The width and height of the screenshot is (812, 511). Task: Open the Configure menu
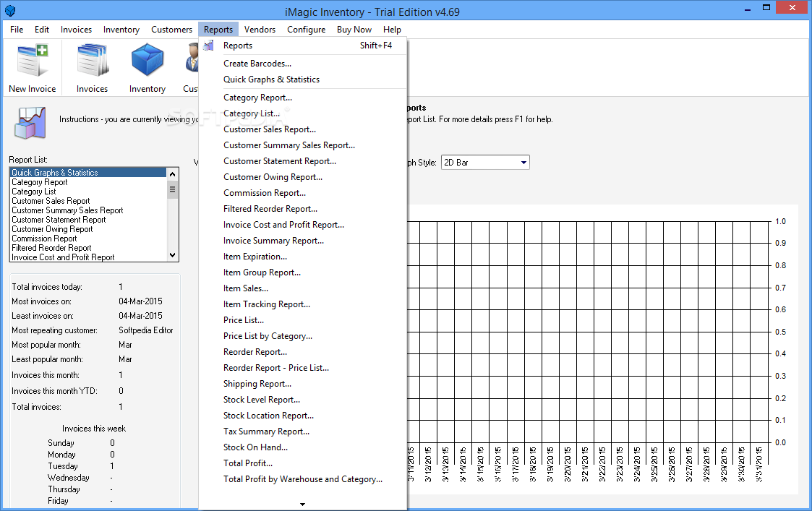click(x=306, y=30)
